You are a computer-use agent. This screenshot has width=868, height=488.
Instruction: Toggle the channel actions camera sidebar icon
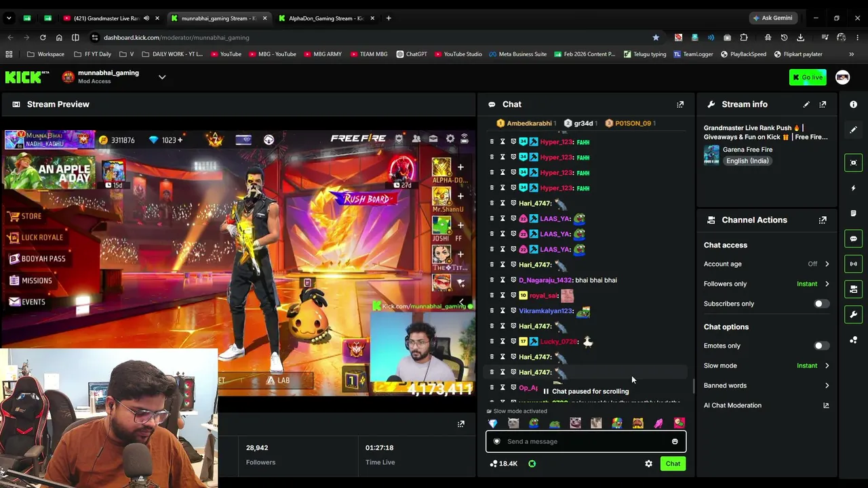pyautogui.click(x=853, y=289)
